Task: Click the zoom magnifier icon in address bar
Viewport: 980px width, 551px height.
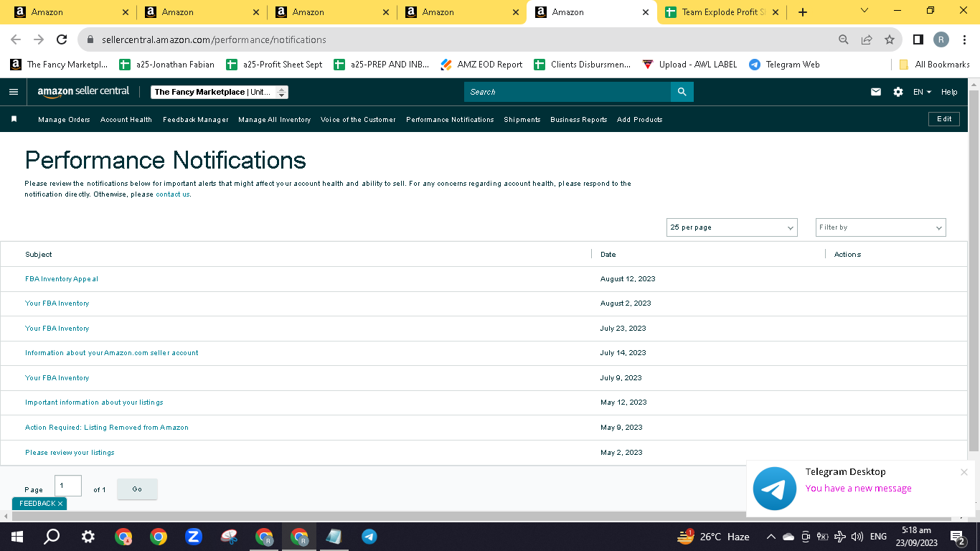Action: [844, 39]
